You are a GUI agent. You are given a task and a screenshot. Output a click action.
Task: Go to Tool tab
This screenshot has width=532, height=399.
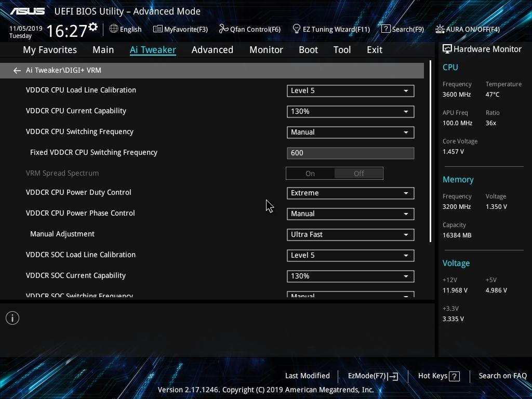tap(342, 50)
